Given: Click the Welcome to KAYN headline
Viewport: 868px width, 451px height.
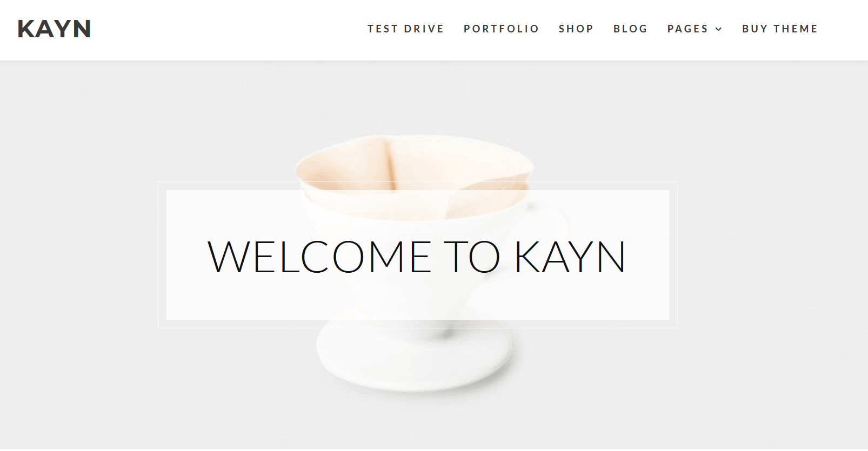Looking at the screenshot, I should point(417,257).
